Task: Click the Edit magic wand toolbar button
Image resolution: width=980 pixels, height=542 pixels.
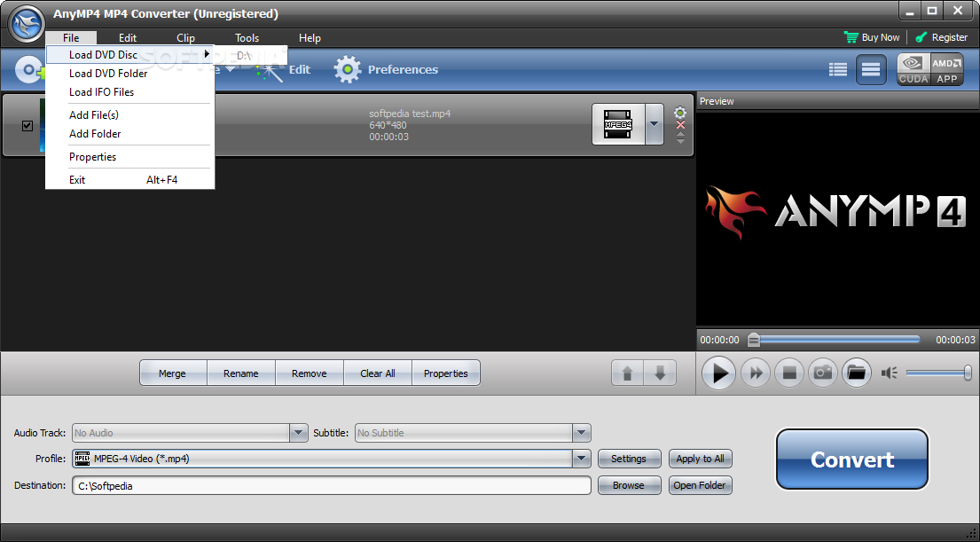Action: tap(283, 69)
